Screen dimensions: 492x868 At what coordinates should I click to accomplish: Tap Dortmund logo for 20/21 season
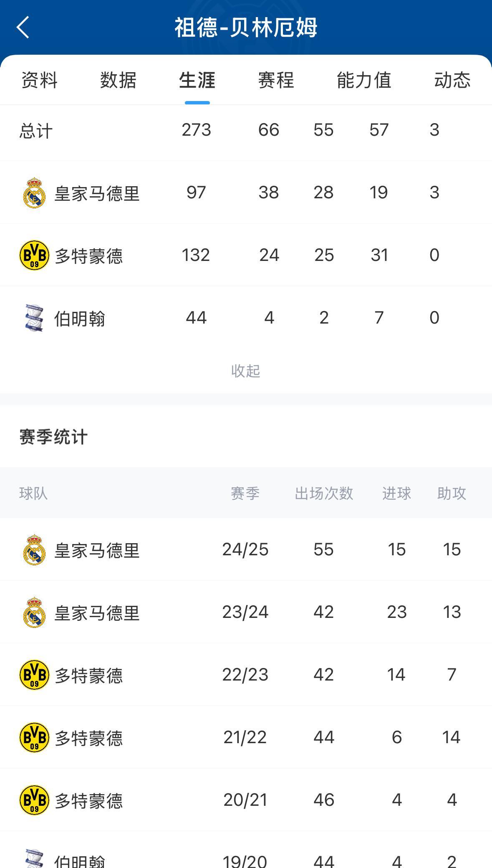[x=34, y=800]
